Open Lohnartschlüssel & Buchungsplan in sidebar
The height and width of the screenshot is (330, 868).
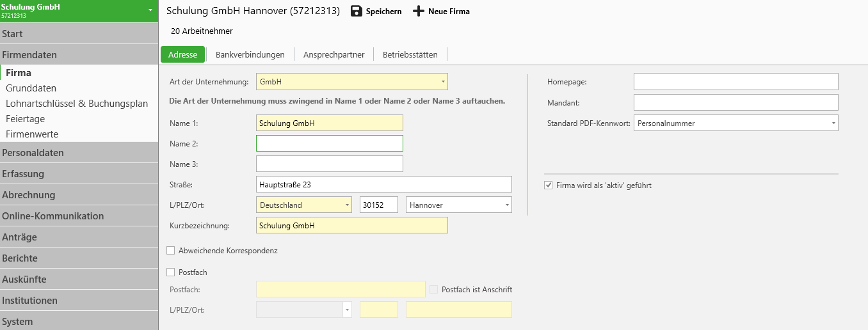77,104
